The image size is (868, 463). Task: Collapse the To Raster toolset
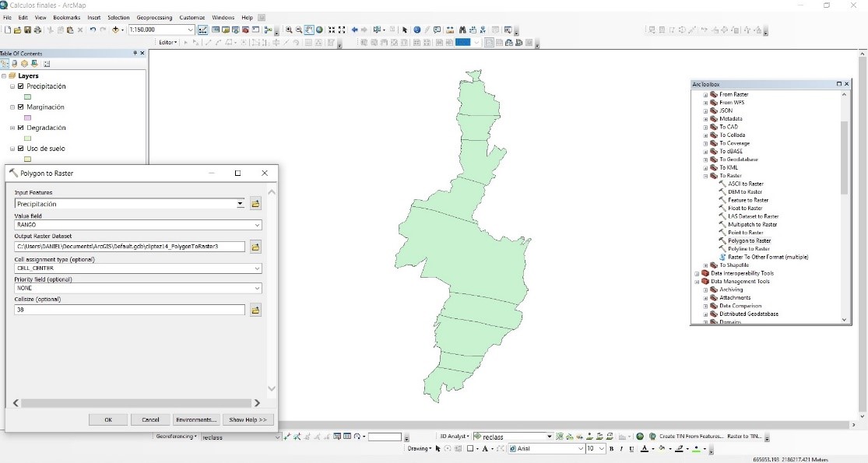click(x=706, y=176)
